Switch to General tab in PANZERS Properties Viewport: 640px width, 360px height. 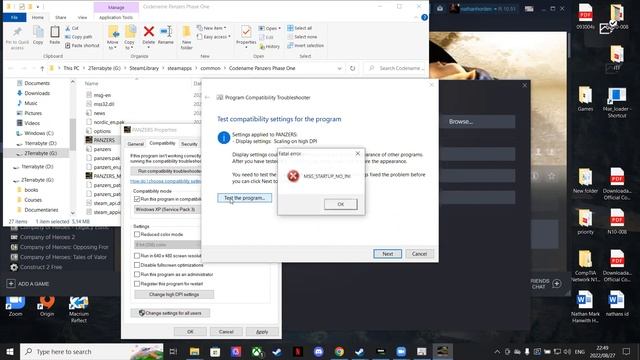[x=136, y=144]
